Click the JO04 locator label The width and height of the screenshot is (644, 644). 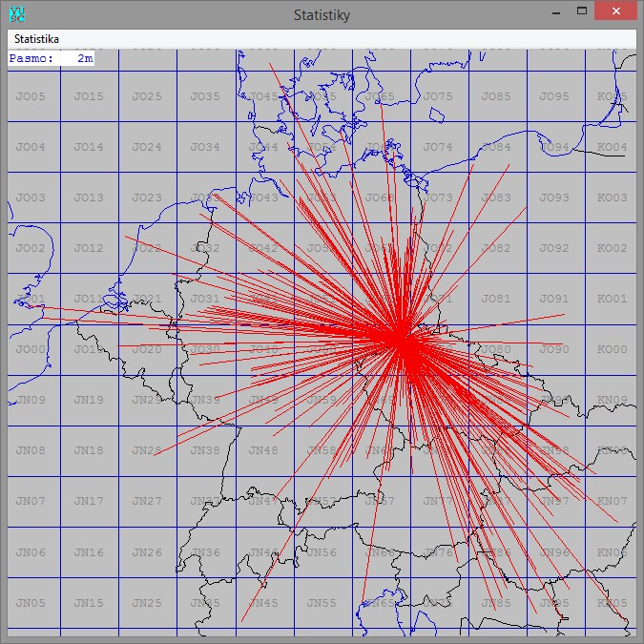pyautogui.click(x=31, y=147)
